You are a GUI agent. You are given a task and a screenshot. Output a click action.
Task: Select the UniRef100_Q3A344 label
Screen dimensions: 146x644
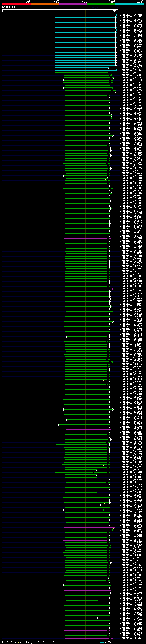131,352
